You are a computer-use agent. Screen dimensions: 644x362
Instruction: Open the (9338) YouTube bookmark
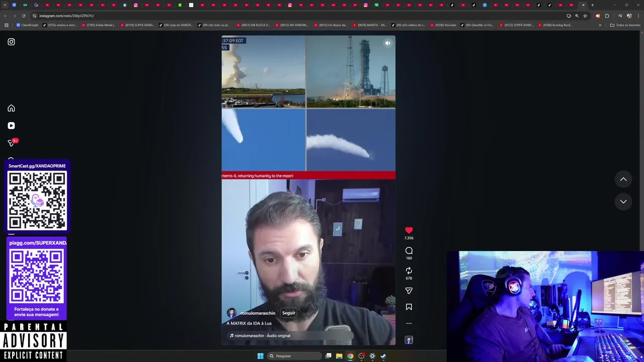pos(443,25)
